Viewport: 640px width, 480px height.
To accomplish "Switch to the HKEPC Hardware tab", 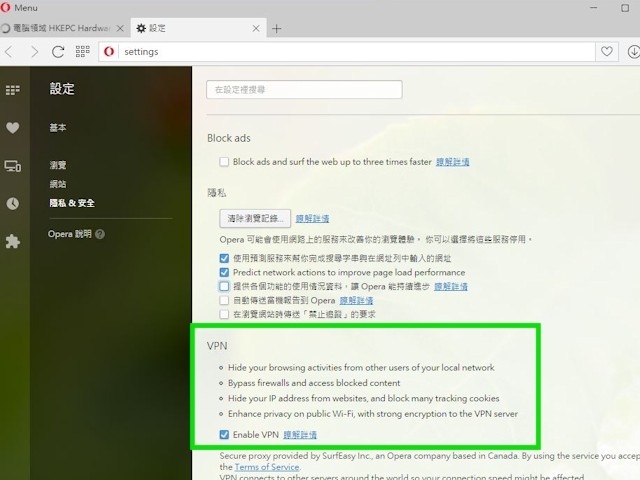I will [61, 28].
